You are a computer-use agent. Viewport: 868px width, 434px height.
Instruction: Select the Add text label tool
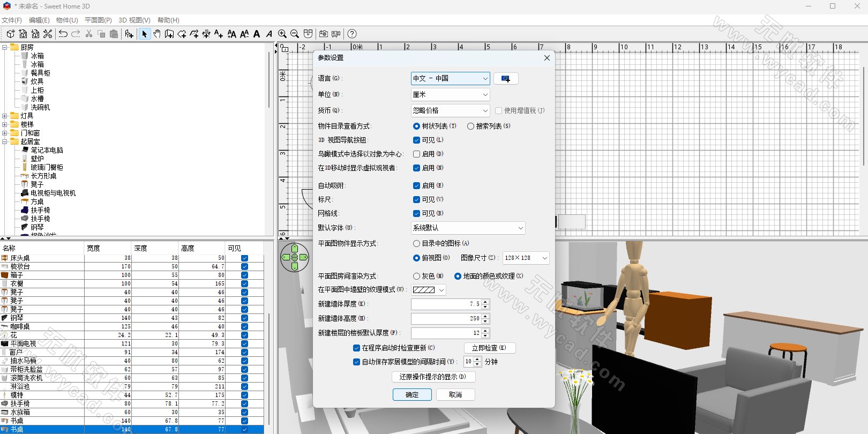point(219,34)
